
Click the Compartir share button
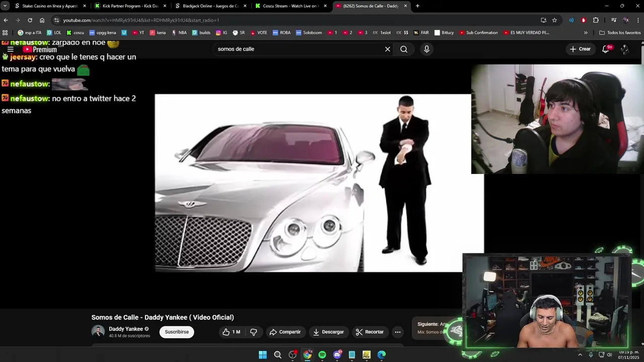(x=285, y=332)
